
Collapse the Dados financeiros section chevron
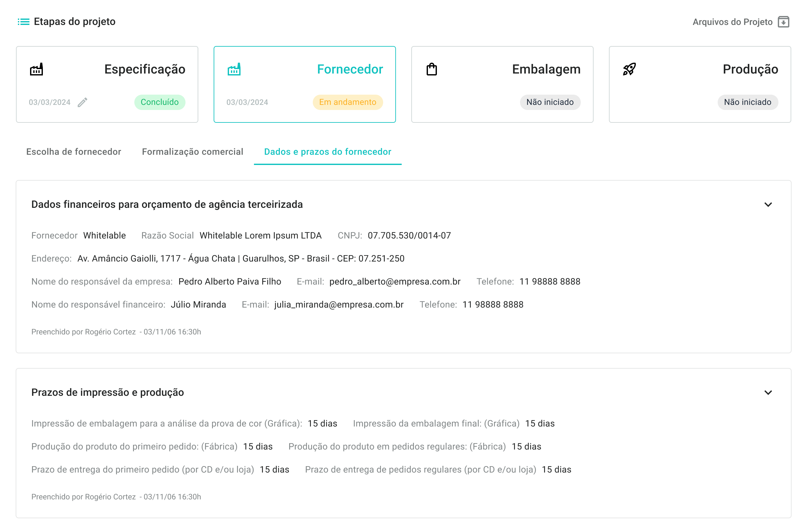(768, 205)
